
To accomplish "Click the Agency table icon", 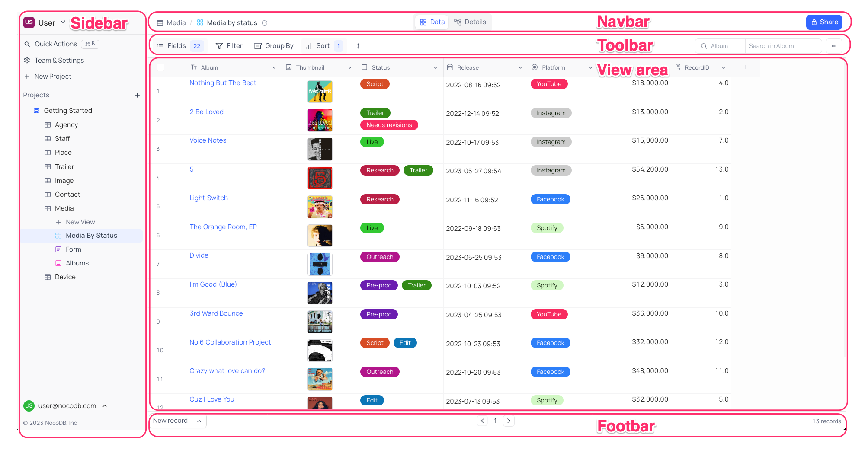I will [48, 125].
